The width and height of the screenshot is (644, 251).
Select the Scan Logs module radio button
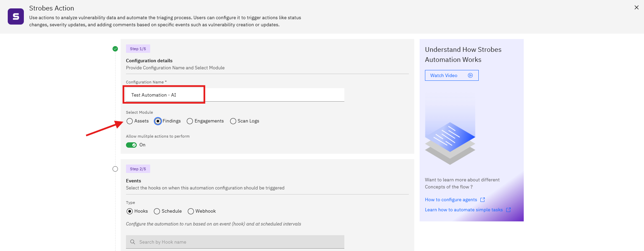click(233, 121)
